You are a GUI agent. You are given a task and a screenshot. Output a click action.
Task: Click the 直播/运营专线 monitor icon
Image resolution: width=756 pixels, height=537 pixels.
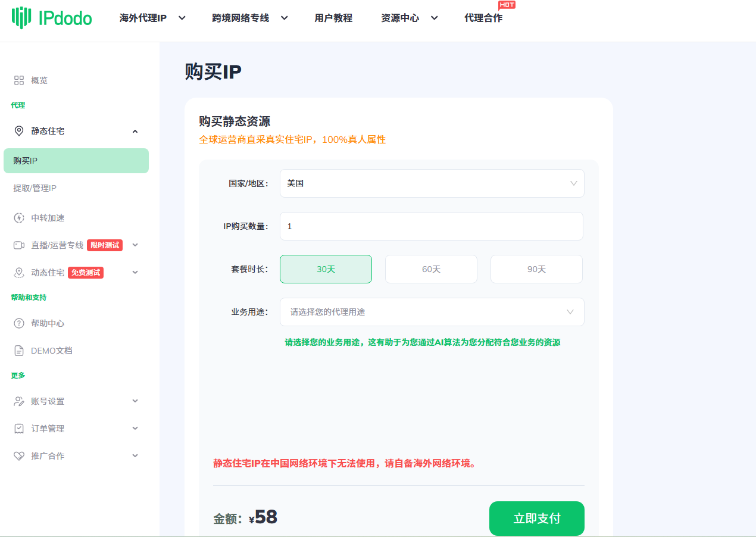(x=18, y=245)
